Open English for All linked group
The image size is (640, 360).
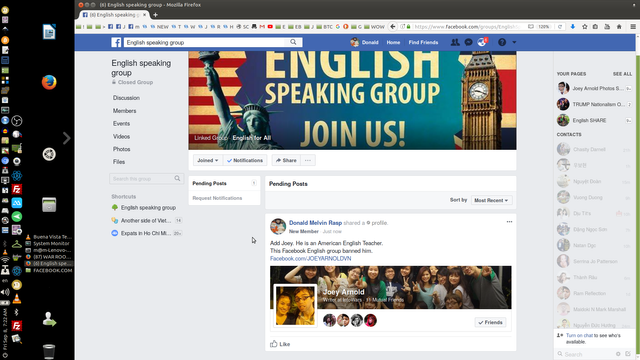tap(251, 138)
